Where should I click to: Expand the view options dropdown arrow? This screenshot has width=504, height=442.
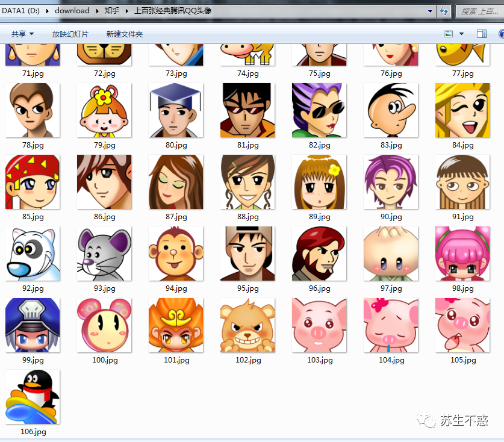tap(462, 34)
